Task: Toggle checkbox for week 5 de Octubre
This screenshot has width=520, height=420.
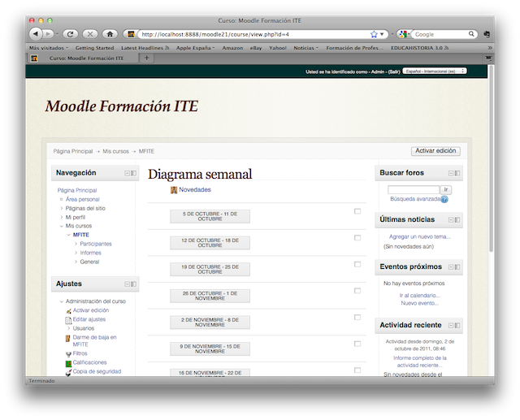Action: [x=357, y=211]
